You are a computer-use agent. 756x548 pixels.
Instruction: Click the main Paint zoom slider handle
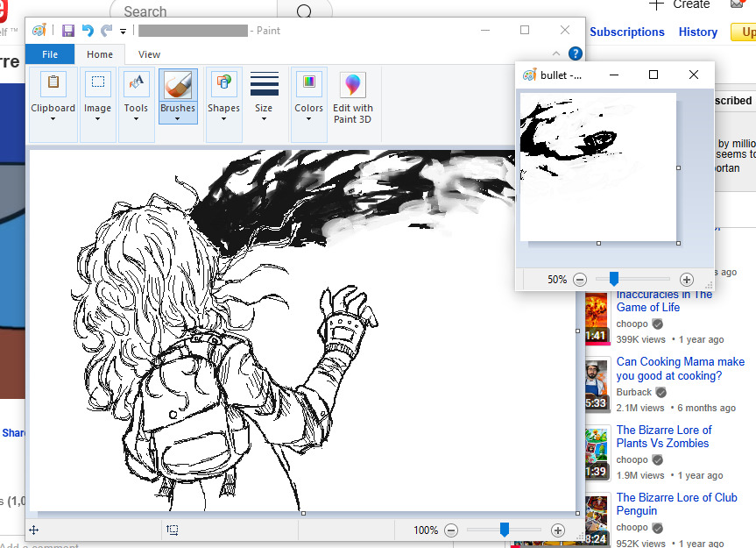tap(505, 530)
